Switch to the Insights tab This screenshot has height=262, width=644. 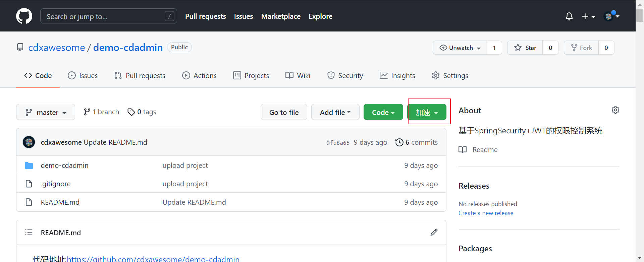click(397, 76)
